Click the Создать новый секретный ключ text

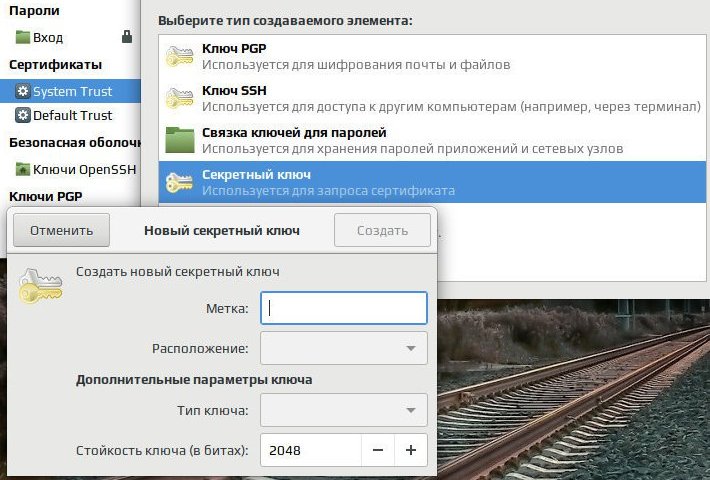coord(178,272)
